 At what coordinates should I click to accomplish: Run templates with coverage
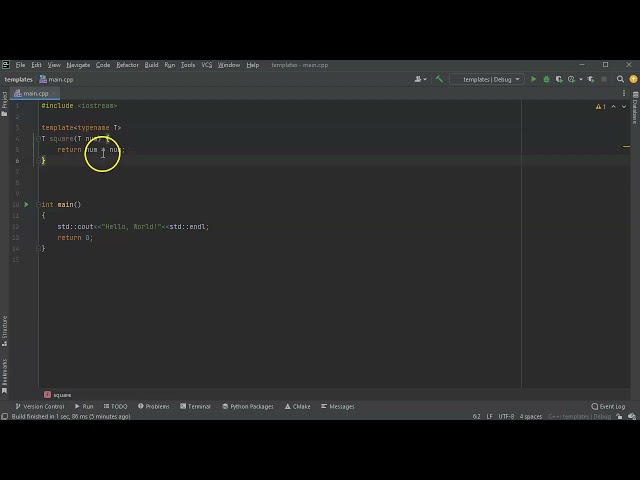point(559,79)
